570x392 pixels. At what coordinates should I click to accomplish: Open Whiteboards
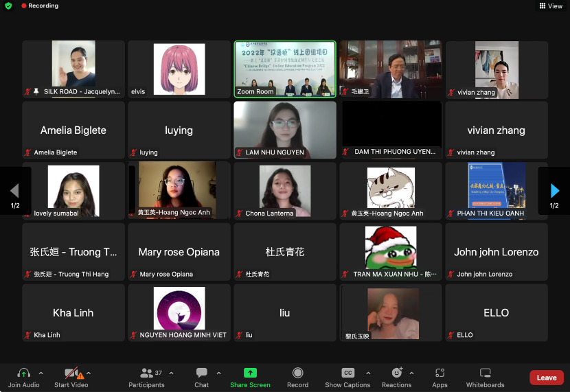point(485,373)
